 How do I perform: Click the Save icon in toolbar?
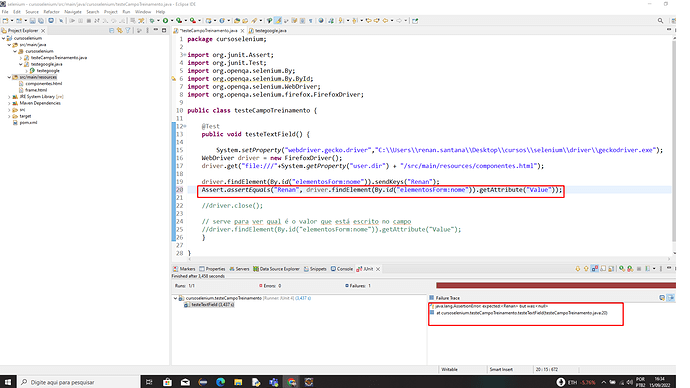pyautogui.click(x=33, y=21)
